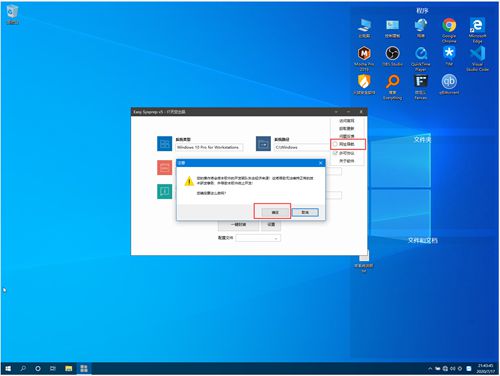
Task: Open the taskbar clock and date
Action: (486, 368)
